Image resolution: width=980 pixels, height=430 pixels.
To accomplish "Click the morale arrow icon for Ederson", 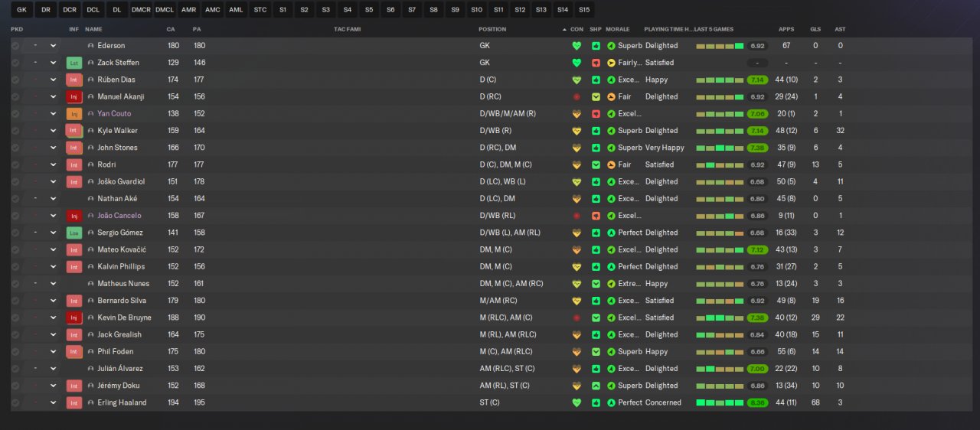I will coord(611,46).
